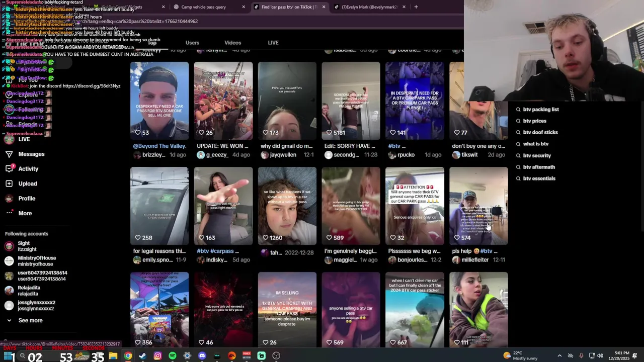Open Discord from the taskbar
644x362 pixels.
click(202, 356)
